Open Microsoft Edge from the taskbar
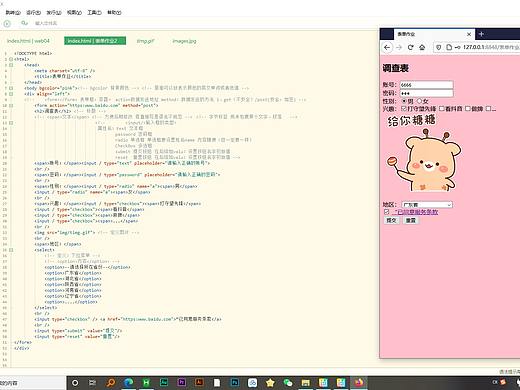The image size is (520, 390). coord(128,383)
